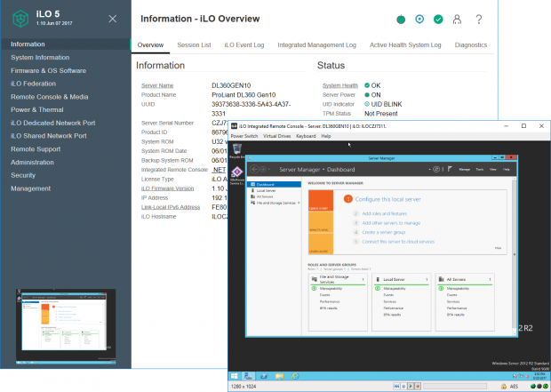
Task: Open Remote Console & Media section
Action: [x=49, y=96]
